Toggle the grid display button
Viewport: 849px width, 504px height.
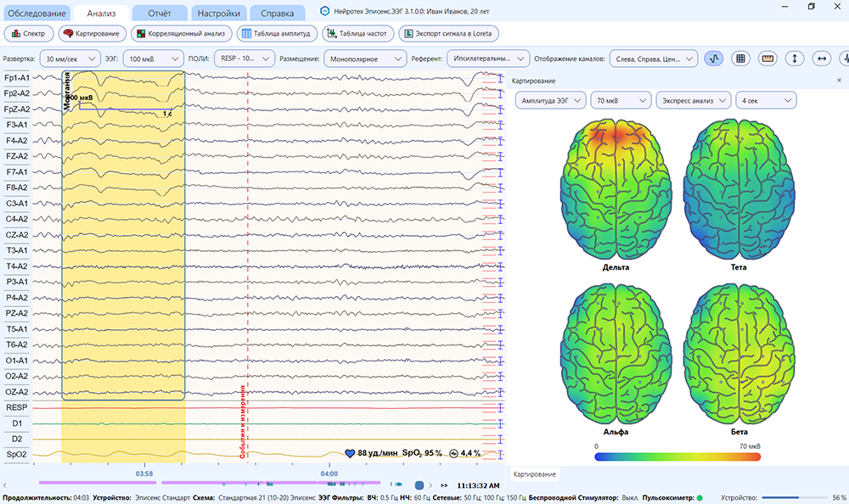pyautogui.click(x=740, y=59)
